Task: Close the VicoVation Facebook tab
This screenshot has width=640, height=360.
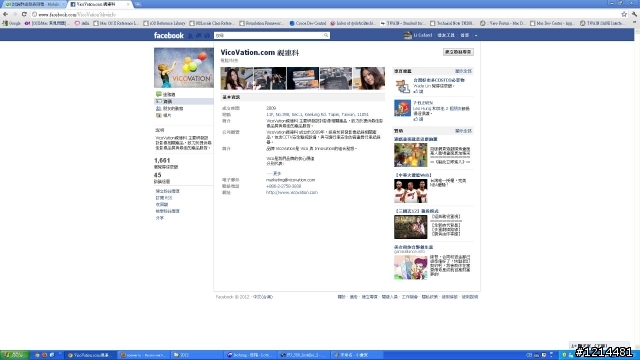Action: (128, 4)
